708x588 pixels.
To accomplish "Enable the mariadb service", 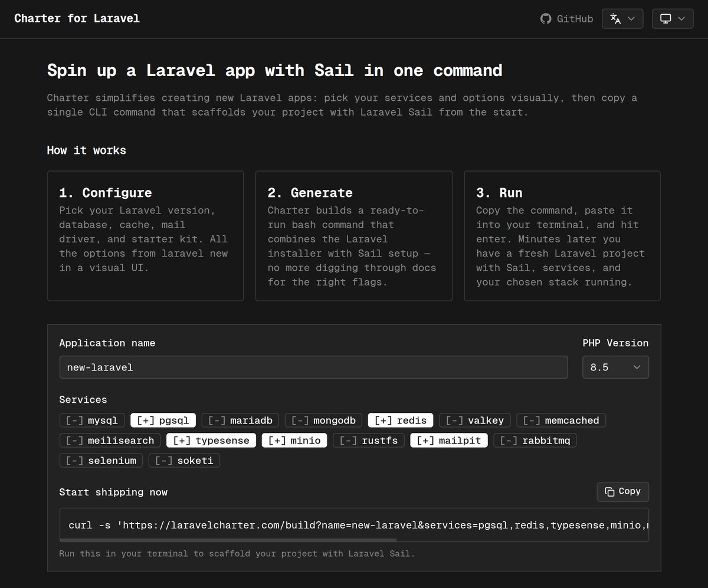I will click(240, 421).
